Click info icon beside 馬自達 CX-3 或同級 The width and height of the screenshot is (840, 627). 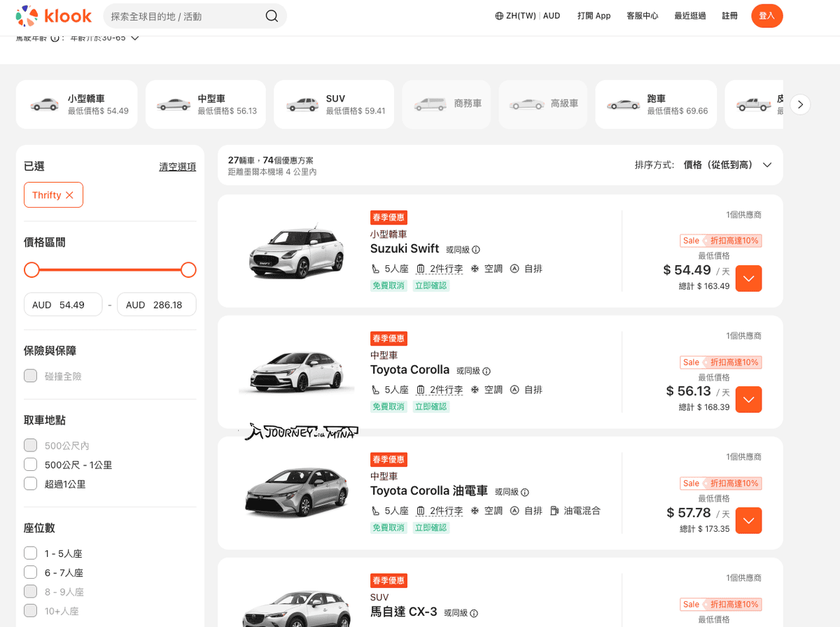[474, 613]
